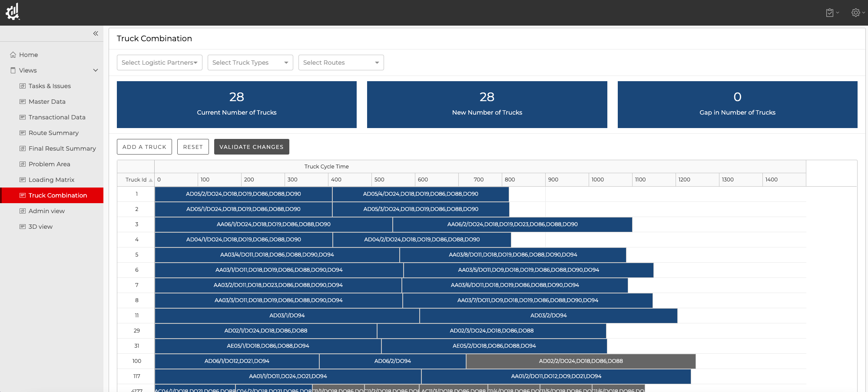Click the app logo in top bar

[13, 12]
